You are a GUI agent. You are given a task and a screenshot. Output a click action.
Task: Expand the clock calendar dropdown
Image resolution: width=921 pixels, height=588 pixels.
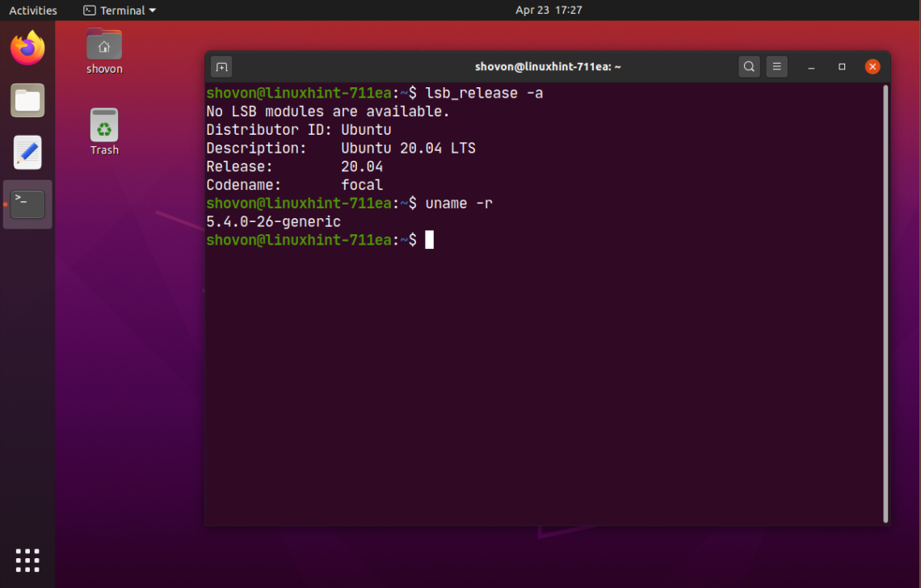(x=549, y=10)
